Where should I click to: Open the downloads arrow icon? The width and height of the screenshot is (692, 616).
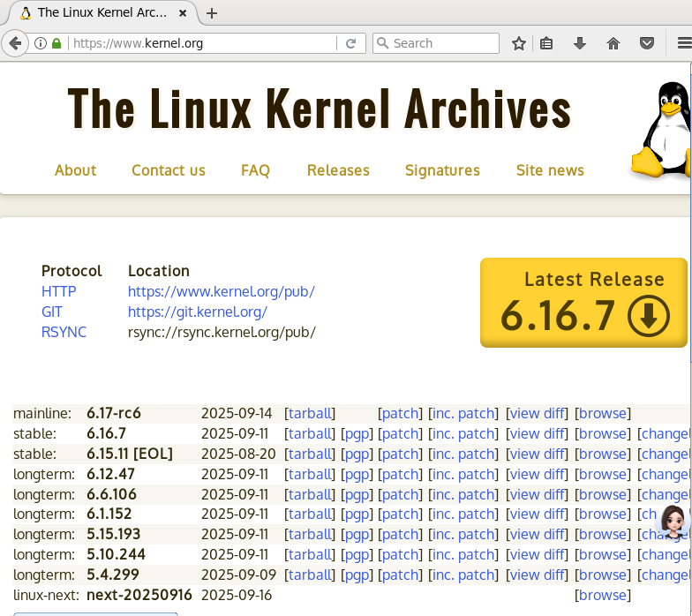[x=580, y=43]
